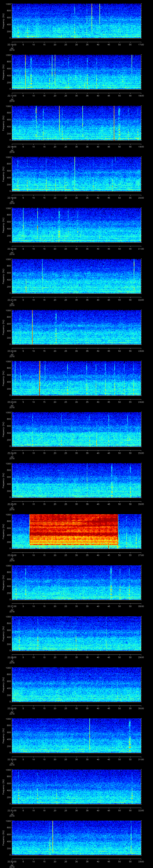Click the "22:28:00" time axis label
The image size is (153, 868).
(12, 657)
